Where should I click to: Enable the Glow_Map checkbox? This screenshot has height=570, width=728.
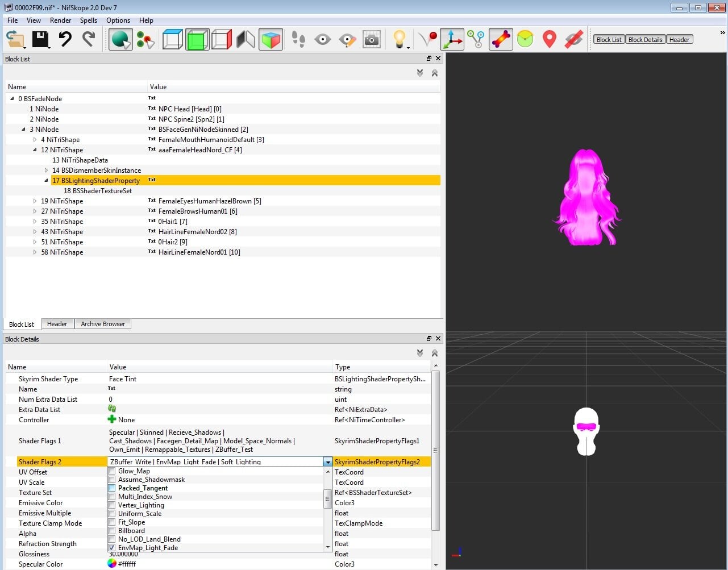tap(112, 471)
